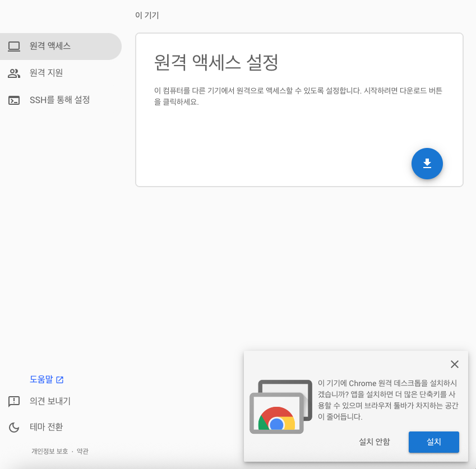Open the 약관 terms link
Viewport: 476px width, 469px height.
point(84,451)
